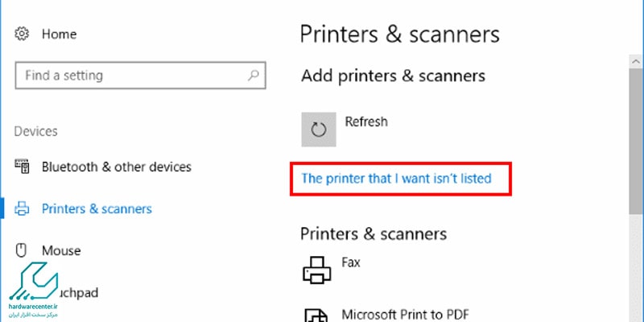Click the Fax printer icon
This screenshot has width=644, height=322.
coord(317,270)
